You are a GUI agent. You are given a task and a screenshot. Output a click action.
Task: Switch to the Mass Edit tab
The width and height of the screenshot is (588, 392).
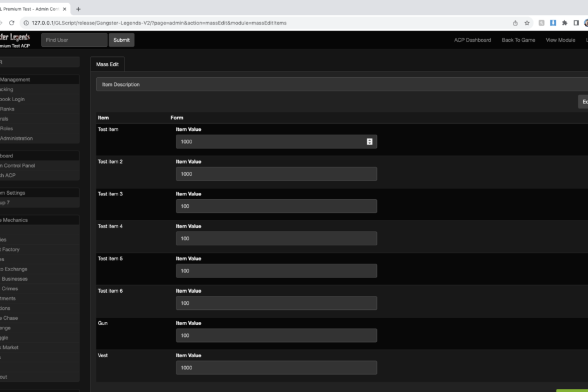[x=107, y=64]
